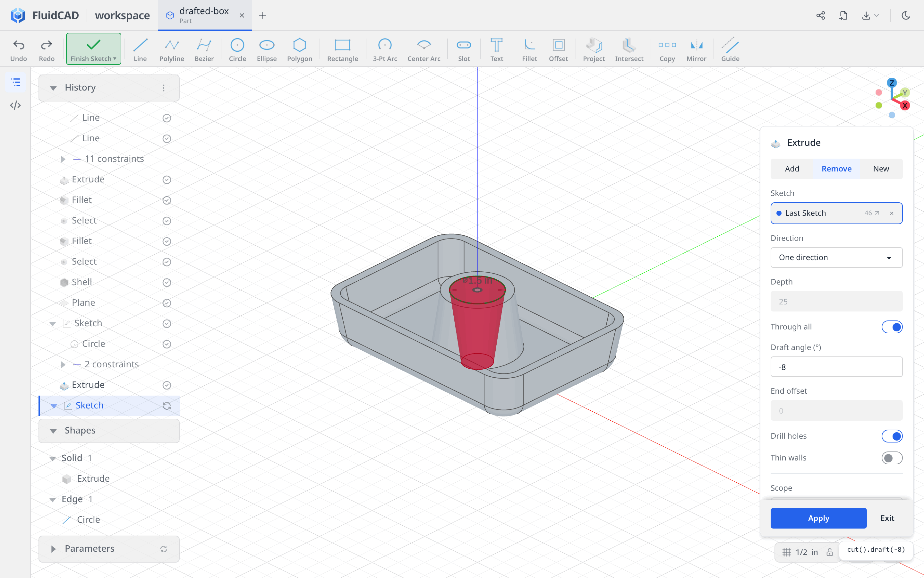Click the Draft angle input field
924x578 pixels.
(x=836, y=367)
